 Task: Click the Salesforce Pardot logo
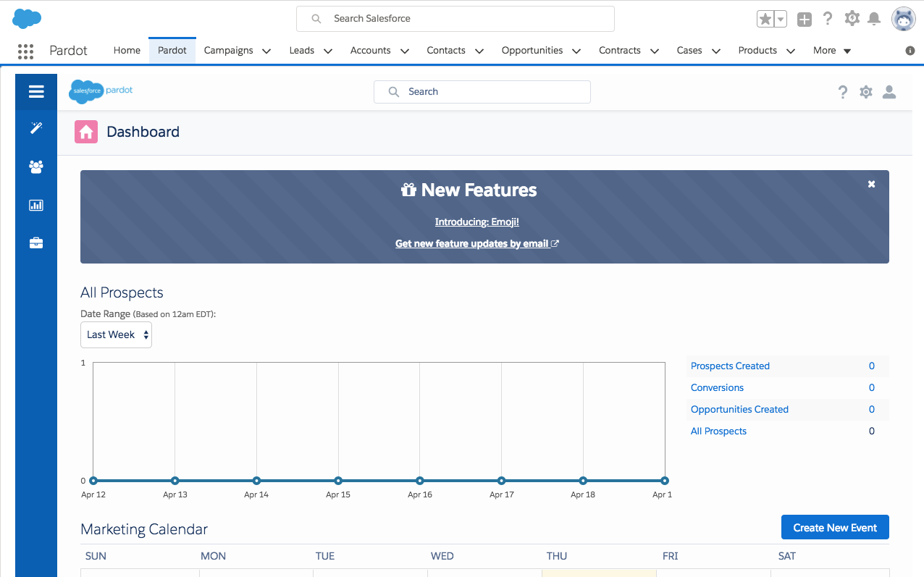click(x=101, y=91)
